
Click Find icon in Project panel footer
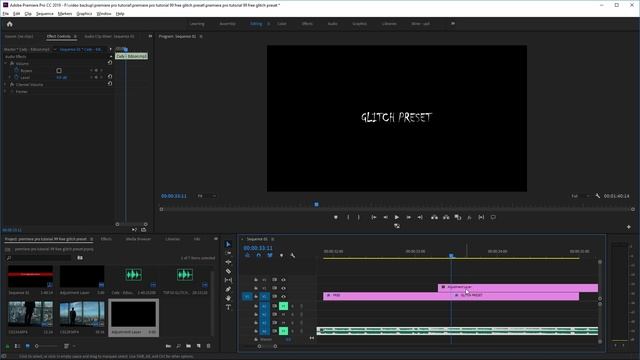pyautogui.click(x=178, y=346)
